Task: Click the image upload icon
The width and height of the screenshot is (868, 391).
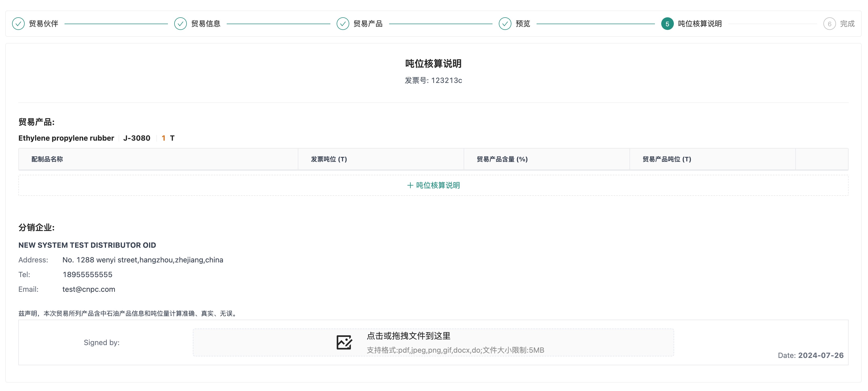Action: point(344,342)
